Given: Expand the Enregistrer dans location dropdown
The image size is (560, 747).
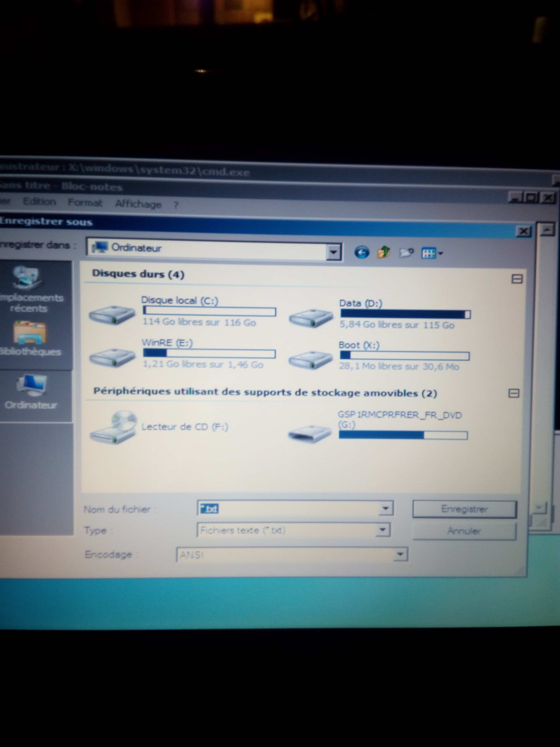Looking at the screenshot, I should click(333, 252).
